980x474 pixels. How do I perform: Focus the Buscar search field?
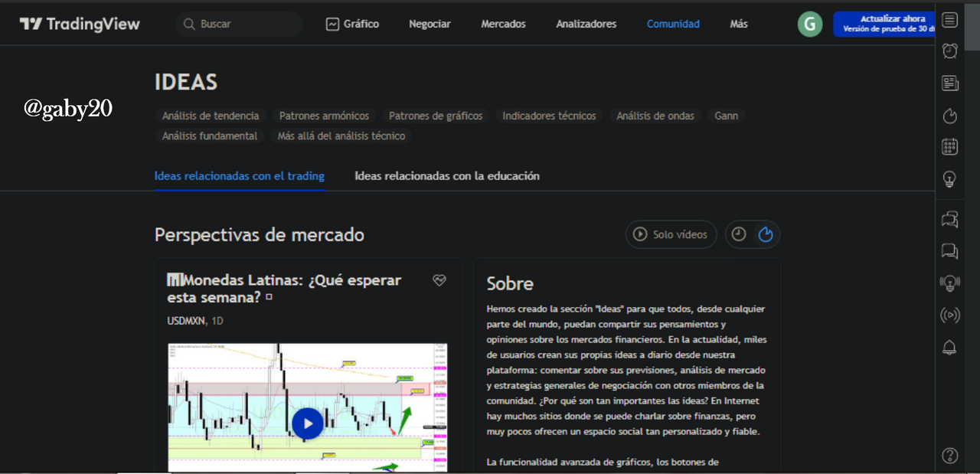pyautogui.click(x=239, y=24)
